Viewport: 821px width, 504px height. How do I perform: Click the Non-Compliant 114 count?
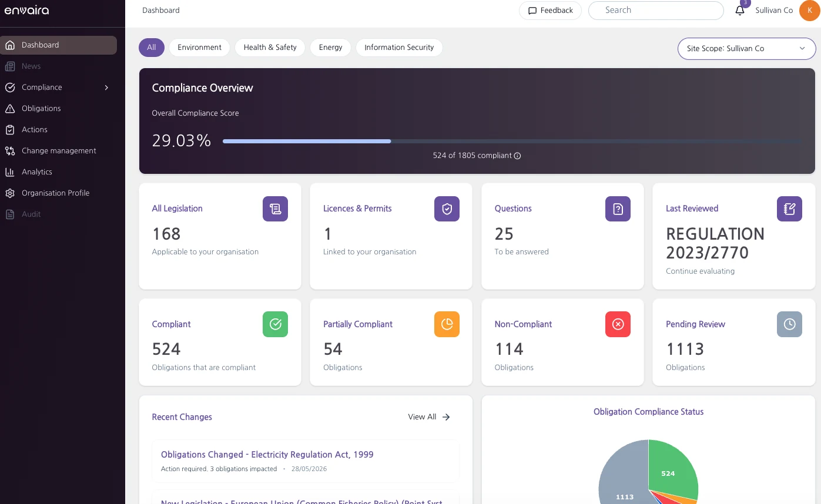[509, 350]
